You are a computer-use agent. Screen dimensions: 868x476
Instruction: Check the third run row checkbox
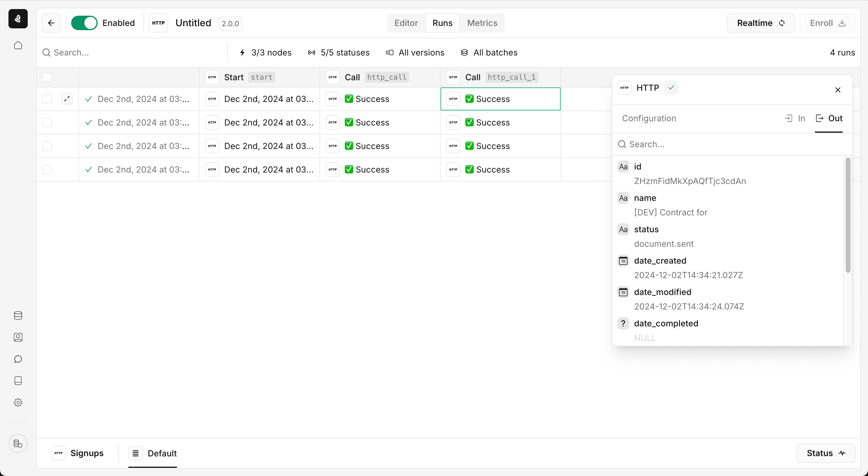(47, 146)
